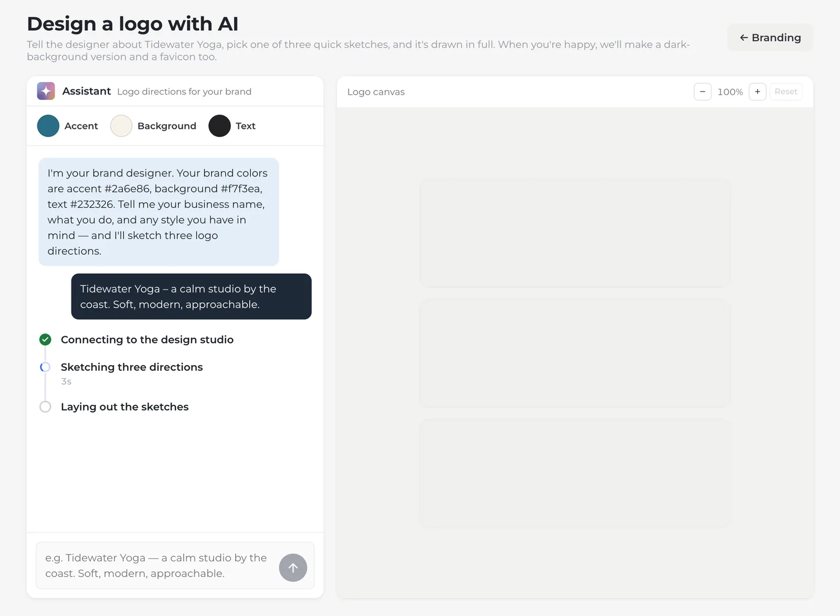Zoom in with the plus button
The height and width of the screenshot is (616, 840).
(x=757, y=92)
